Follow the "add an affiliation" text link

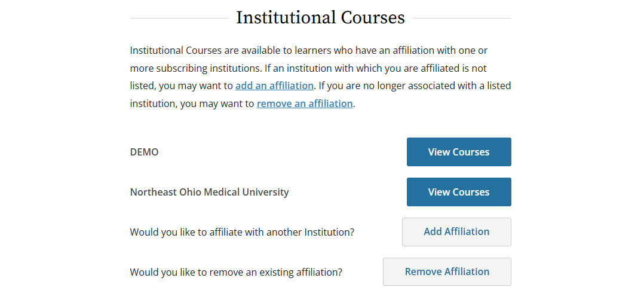coord(274,86)
